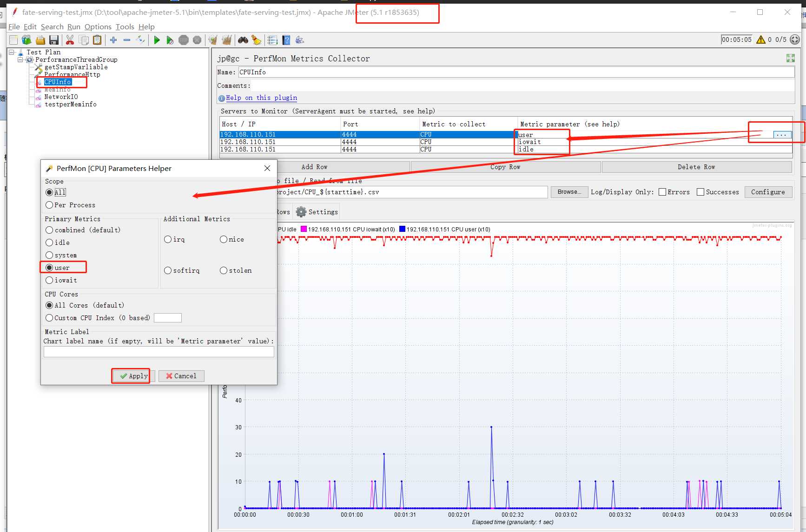Image resolution: width=806 pixels, height=532 pixels.
Task: Select the idle metric radio button
Action: [x=49, y=243]
